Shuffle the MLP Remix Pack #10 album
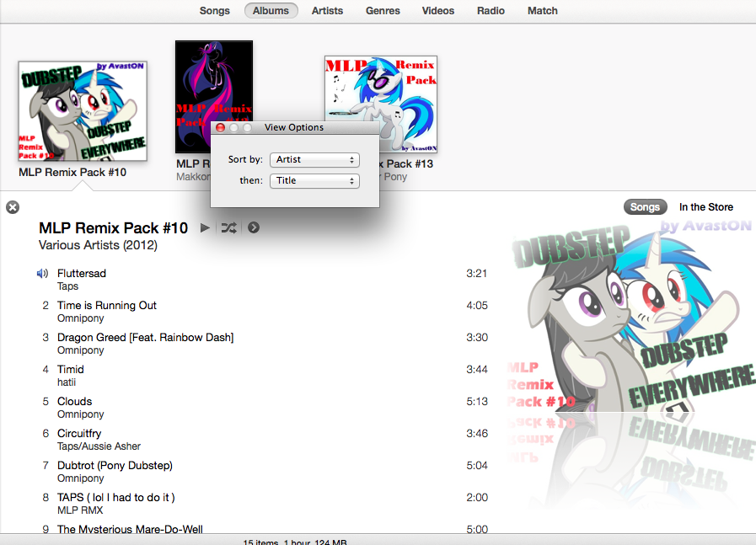This screenshot has height=545, width=756. pos(229,227)
